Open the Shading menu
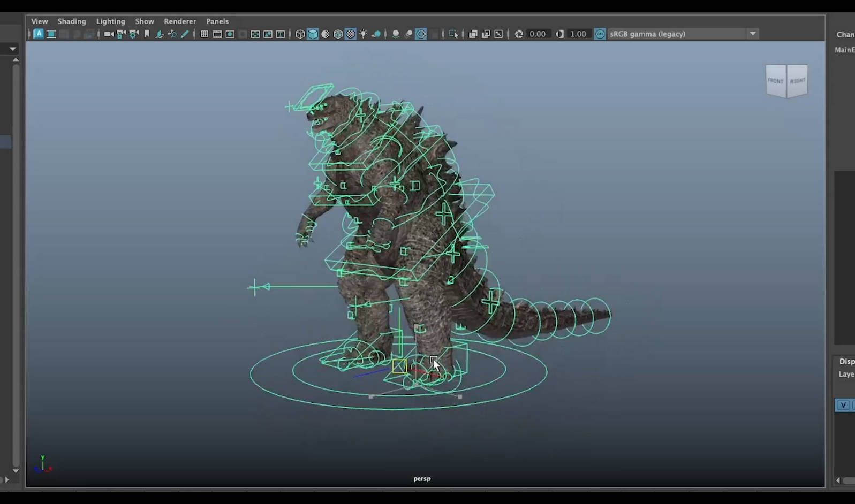855x504 pixels. coord(72,21)
